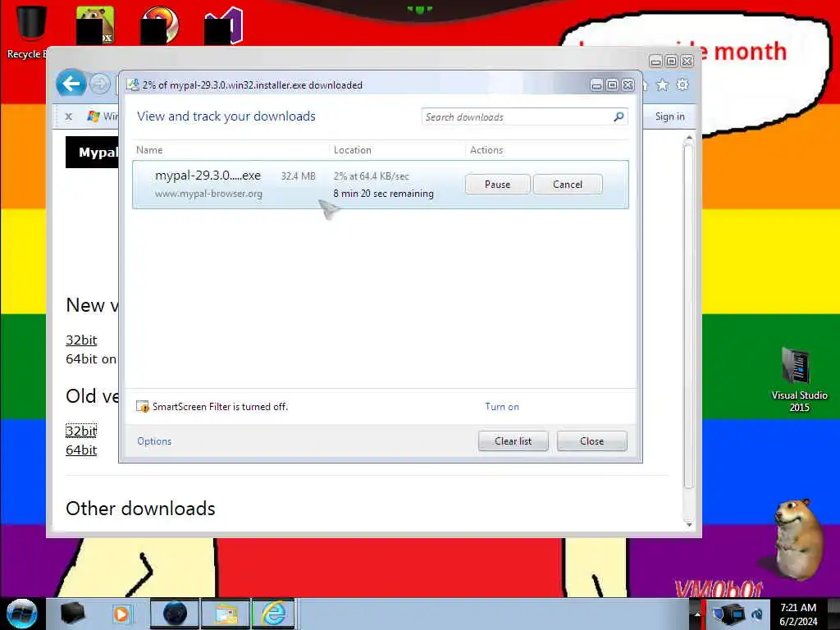Screen dimensions: 840x630
Task: Open the Windows Start menu
Action: pos(21,614)
